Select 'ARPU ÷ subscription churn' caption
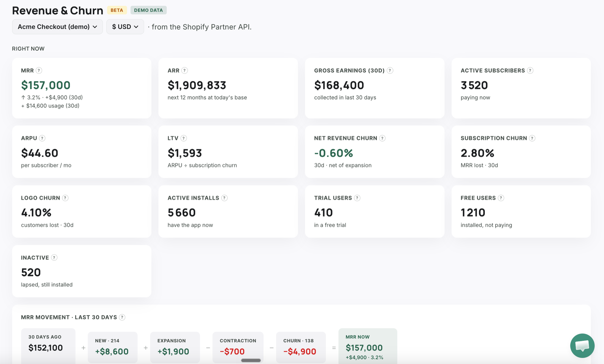 point(202,165)
